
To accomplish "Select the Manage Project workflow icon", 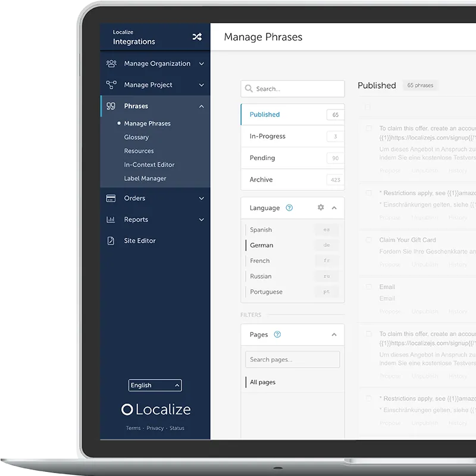I will tap(110, 84).
